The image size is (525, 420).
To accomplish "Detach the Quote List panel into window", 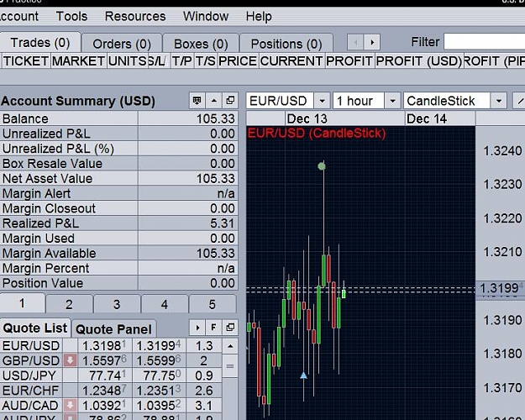I will [230, 328].
